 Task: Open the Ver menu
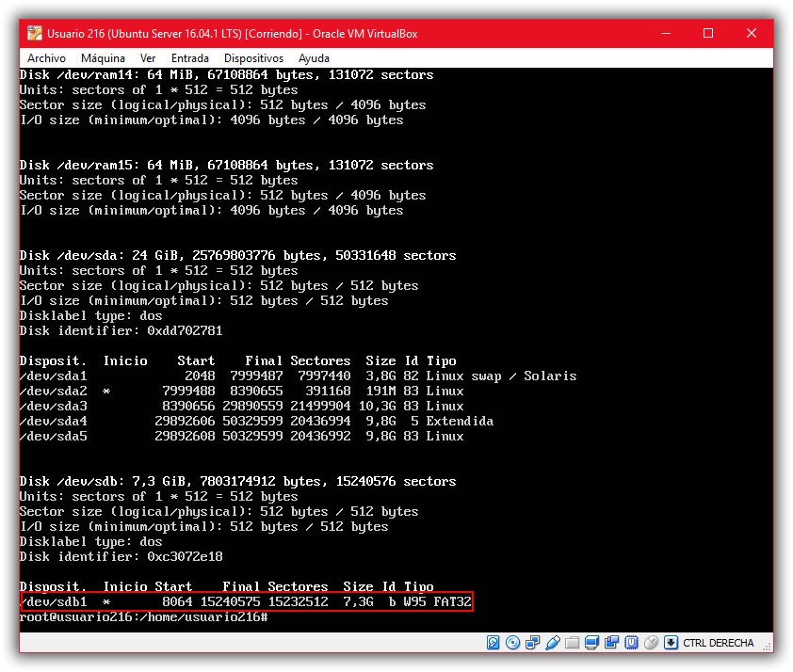[148, 58]
